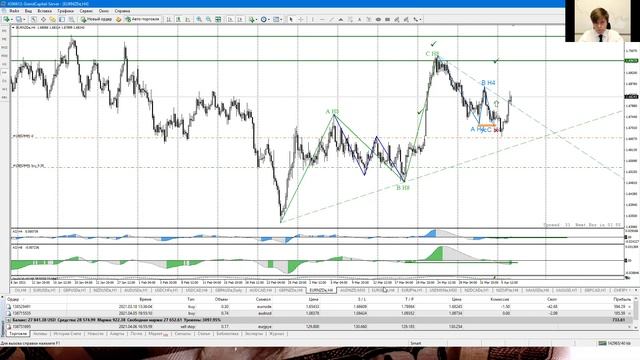
Task: Click the MetaEditor icon beside Новый ордер
Action: click(x=118, y=19)
